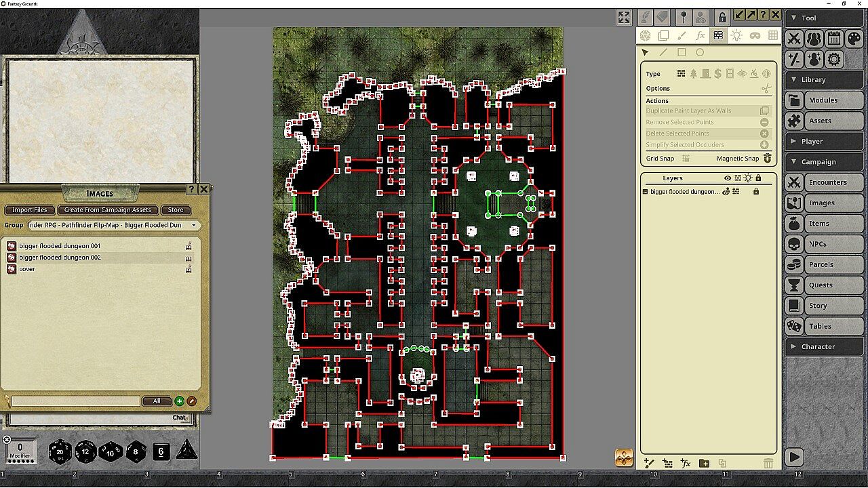
Task: Toggle Grid Snap
Action: point(686,159)
